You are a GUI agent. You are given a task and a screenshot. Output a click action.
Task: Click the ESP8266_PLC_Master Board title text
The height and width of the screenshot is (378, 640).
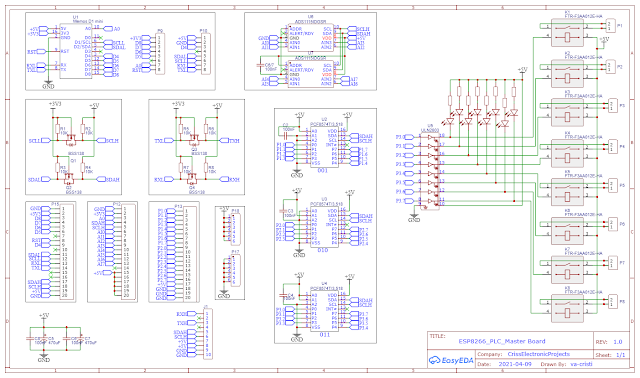click(502, 341)
